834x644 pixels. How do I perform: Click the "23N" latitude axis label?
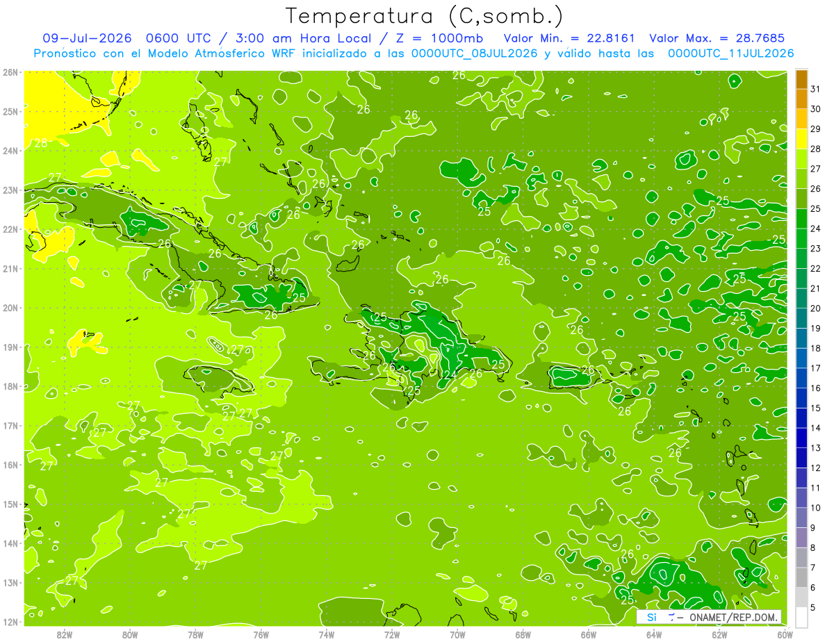coord(10,190)
